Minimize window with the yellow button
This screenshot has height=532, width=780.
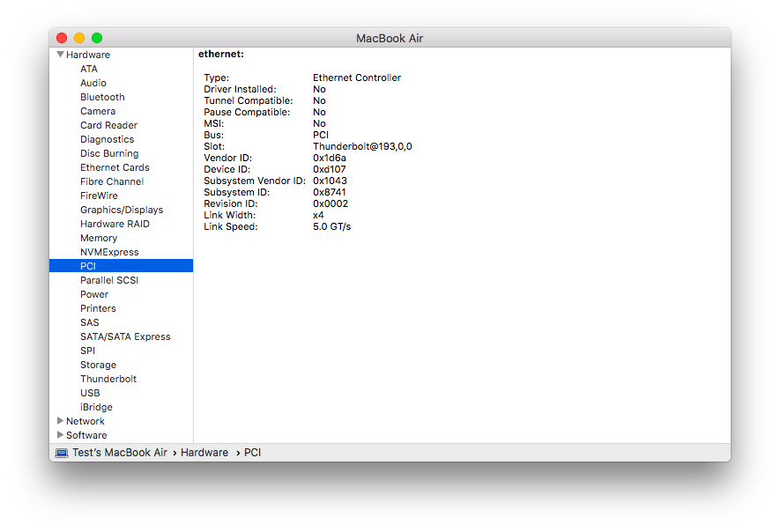point(79,38)
